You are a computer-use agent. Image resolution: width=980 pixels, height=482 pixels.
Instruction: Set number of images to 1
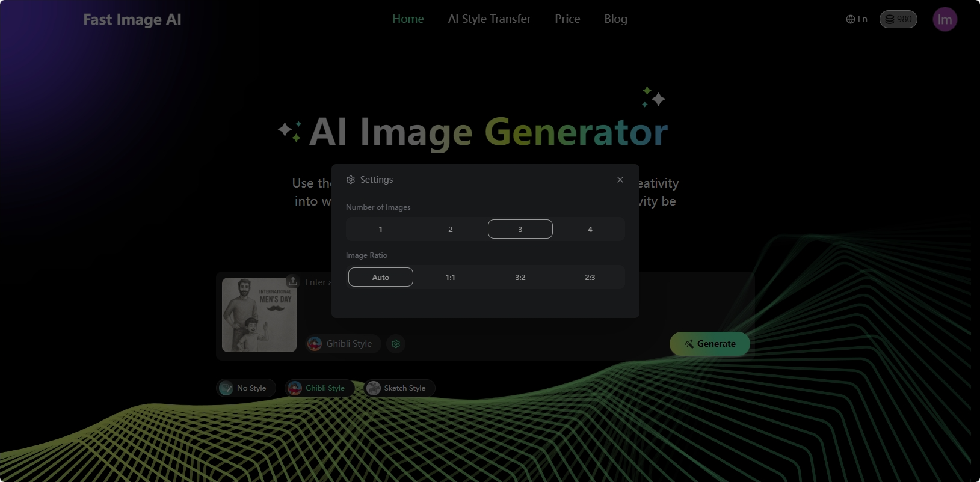380,229
